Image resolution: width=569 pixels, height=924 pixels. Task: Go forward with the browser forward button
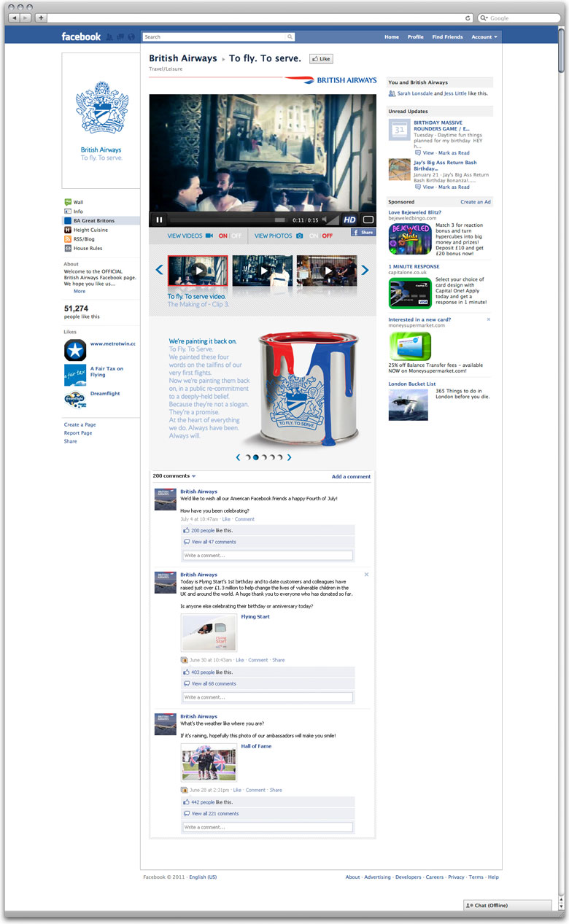tap(26, 18)
